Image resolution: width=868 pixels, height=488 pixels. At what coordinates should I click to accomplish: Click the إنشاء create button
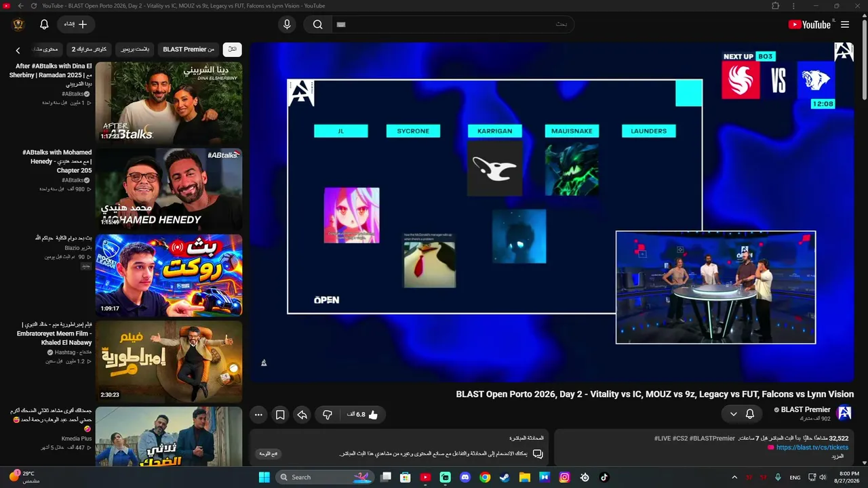76,24
